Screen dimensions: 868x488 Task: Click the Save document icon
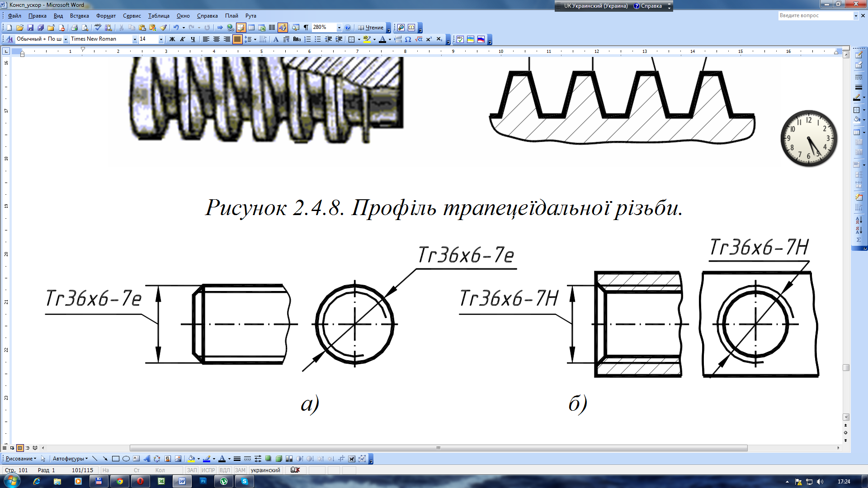point(30,28)
